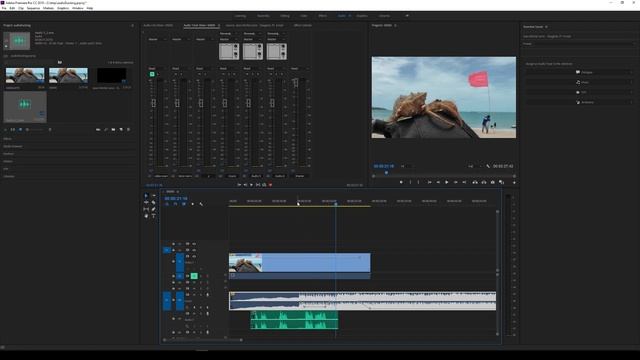Select the Razor tool
Image resolution: width=640 pixels, height=360 pixels.
[x=153, y=202]
